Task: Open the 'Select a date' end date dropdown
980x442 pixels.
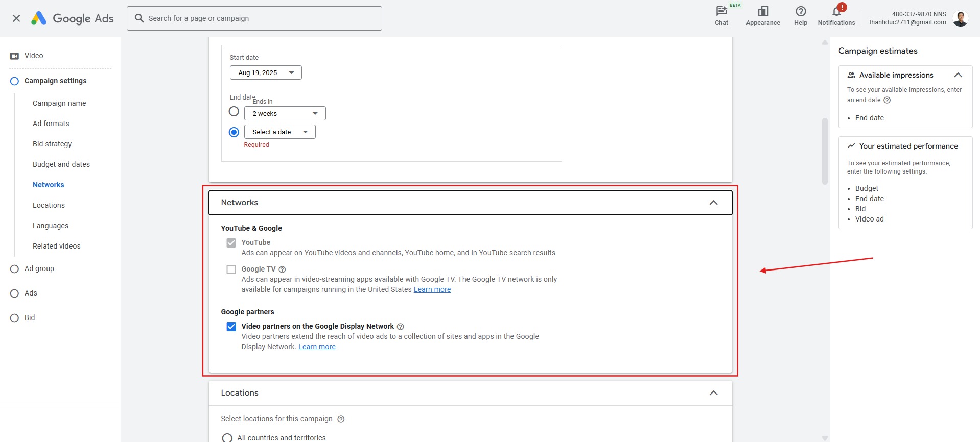Action: coord(279,132)
